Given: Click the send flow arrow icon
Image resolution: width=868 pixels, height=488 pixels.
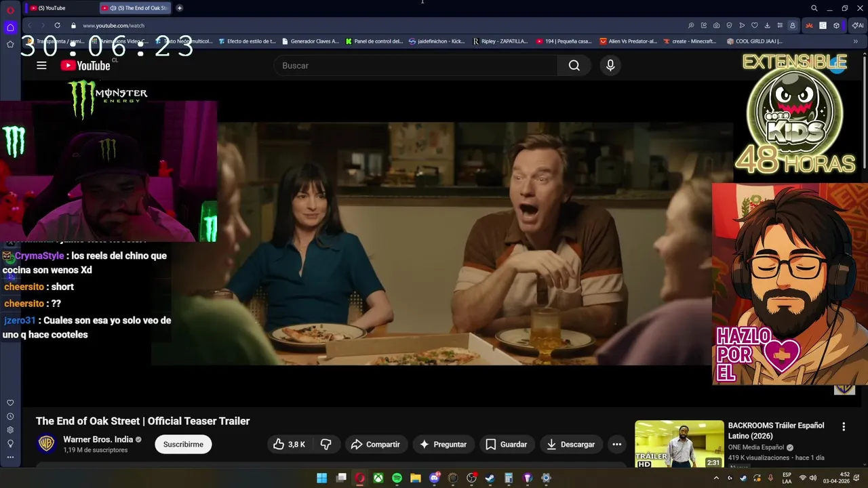Looking at the screenshot, I should coord(742,25).
